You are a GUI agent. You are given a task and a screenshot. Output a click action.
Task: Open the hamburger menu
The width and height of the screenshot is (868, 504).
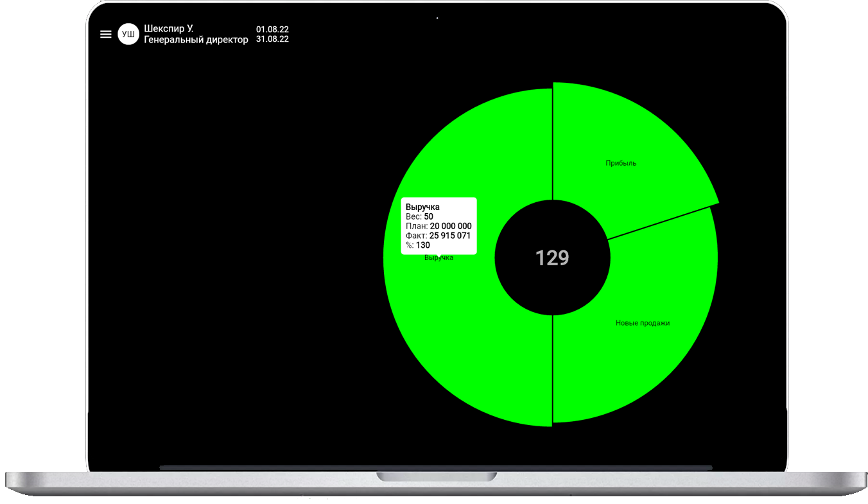(106, 35)
